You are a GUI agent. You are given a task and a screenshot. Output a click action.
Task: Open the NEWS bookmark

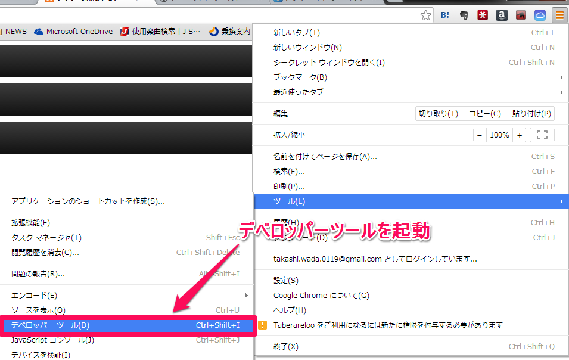pos(15,32)
